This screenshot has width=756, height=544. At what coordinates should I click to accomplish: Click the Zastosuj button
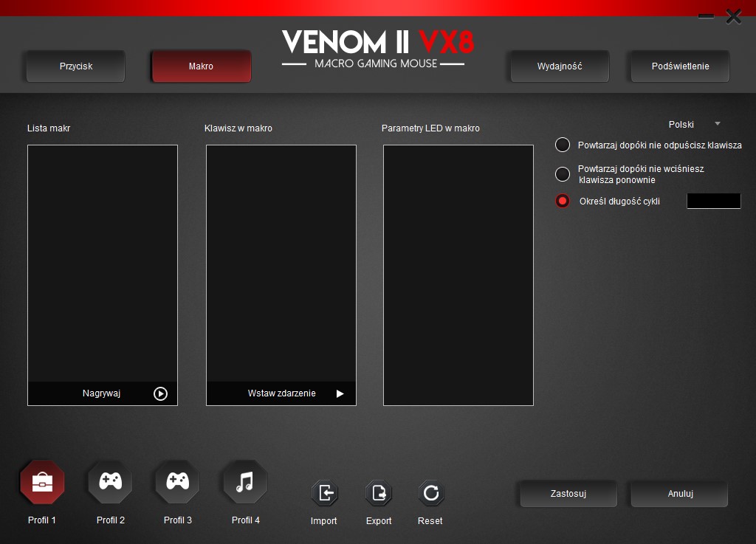[568, 493]
